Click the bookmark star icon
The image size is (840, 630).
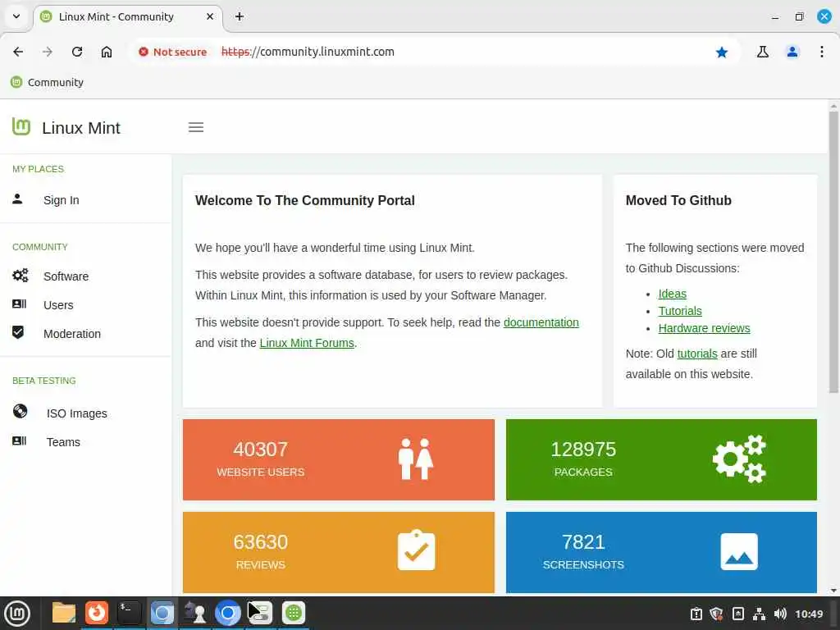pyautogui.click(x=722, y=52)
